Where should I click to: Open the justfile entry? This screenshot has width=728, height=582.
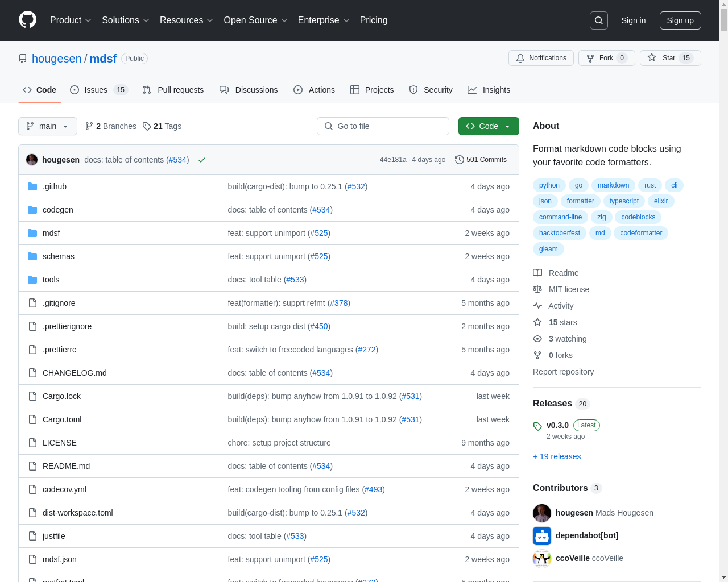tap(54, 536)
